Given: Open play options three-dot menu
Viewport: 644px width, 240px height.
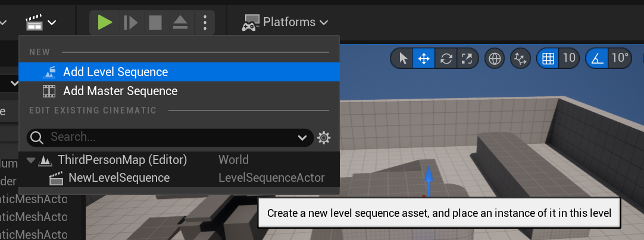Looking at the screenshot, I should click(205, 23).
